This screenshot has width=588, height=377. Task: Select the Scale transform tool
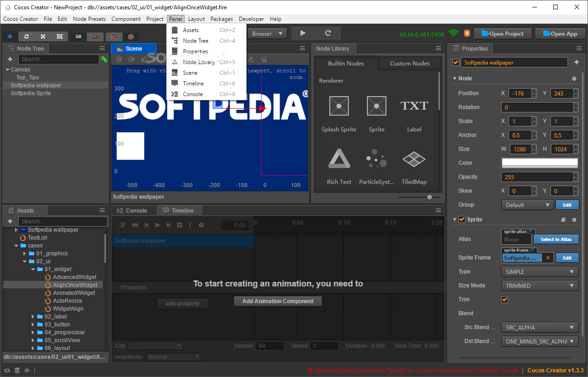pyautogui.click(x=43, y=36)
